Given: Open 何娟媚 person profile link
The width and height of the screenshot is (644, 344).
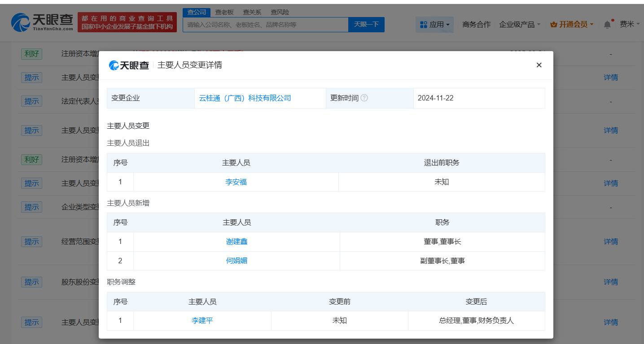Looking at the screenshot, I should pyautogui.click(x=237, y=261).
